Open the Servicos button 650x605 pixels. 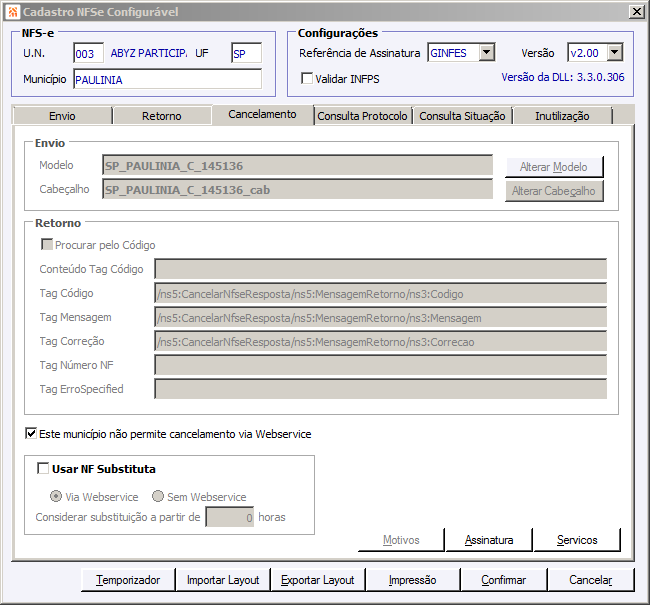(x=577, y=540)
